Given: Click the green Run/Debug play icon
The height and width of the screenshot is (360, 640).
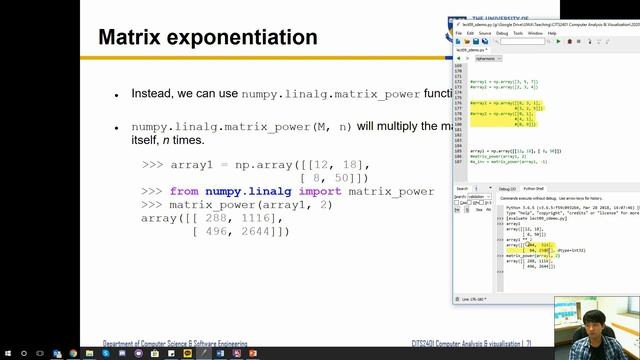Looking at the screenshot, I should [x=558, y=41].
